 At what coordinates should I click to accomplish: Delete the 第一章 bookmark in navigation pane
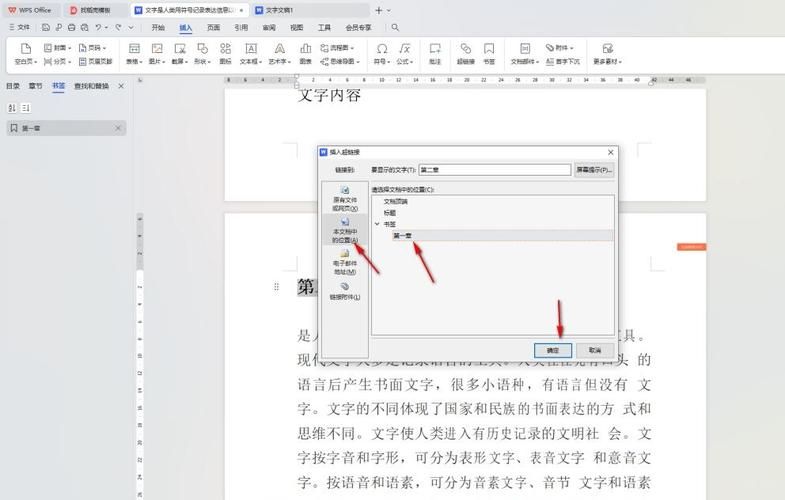point(118,128)
